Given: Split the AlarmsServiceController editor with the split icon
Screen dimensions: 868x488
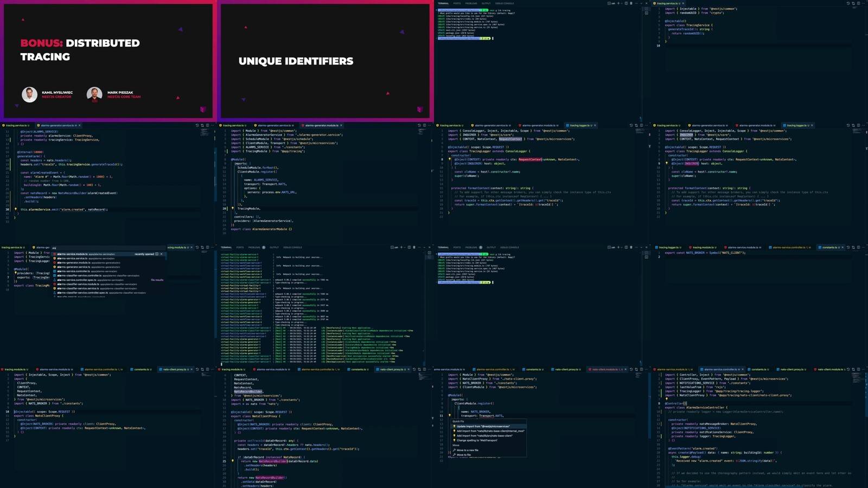Looking at the screenshot, I should (x=858, y=369).
